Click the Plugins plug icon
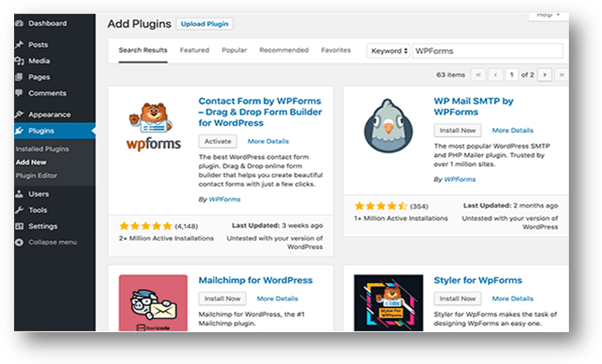The height and width of the screenshot is (364, 602). (19, 131)
